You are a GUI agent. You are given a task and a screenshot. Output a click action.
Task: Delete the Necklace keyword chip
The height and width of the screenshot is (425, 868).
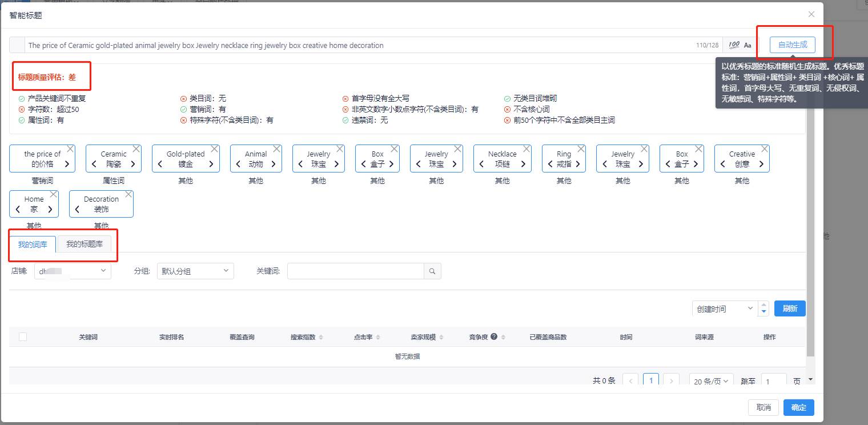click(x=527, y=149)
